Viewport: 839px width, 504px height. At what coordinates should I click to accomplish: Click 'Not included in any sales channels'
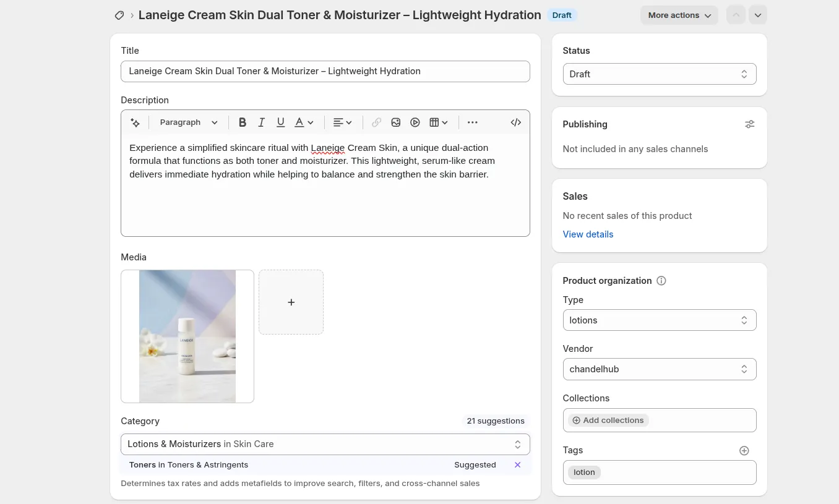pyautogui.click(x=635, y=149)
